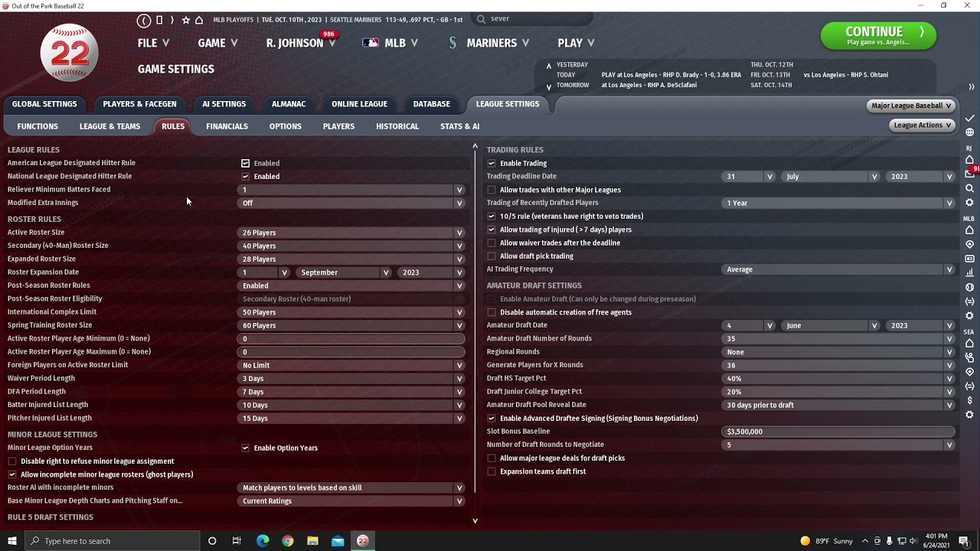This screenshot has width=980, height=551.
Task: Toggle American League Designated Hitter Rule checkbox
Action: (245, 163)
